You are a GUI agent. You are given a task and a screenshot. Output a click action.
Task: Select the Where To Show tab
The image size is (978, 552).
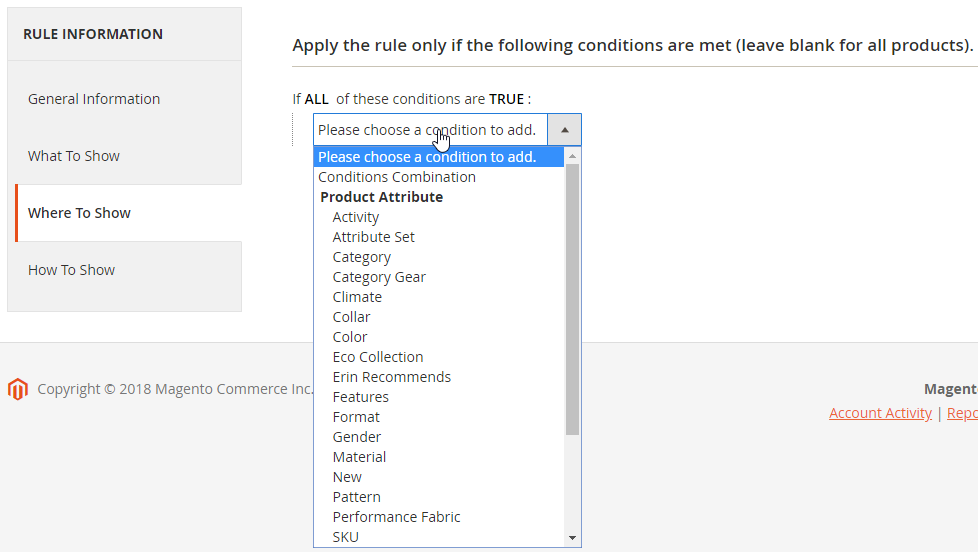click(79, 213)
